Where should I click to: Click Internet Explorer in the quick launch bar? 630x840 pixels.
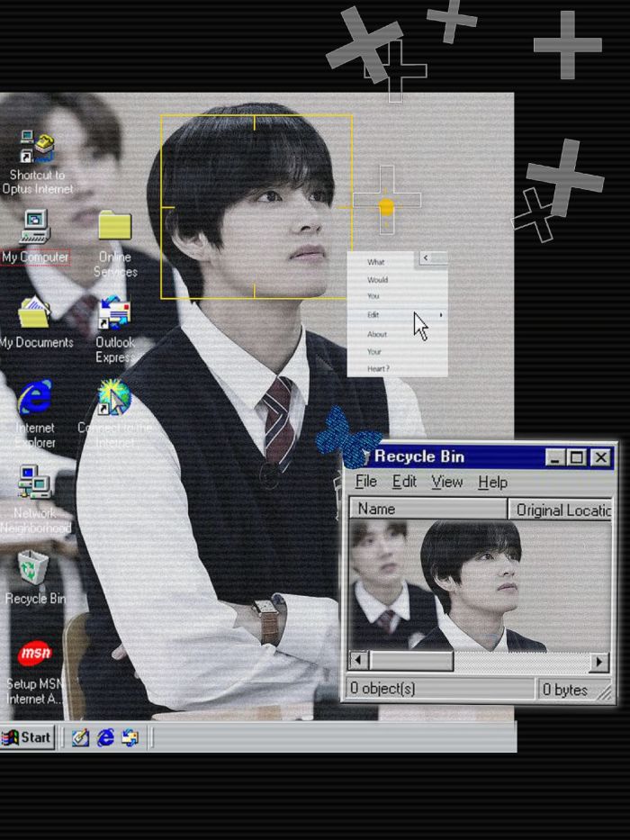point(105,737)
